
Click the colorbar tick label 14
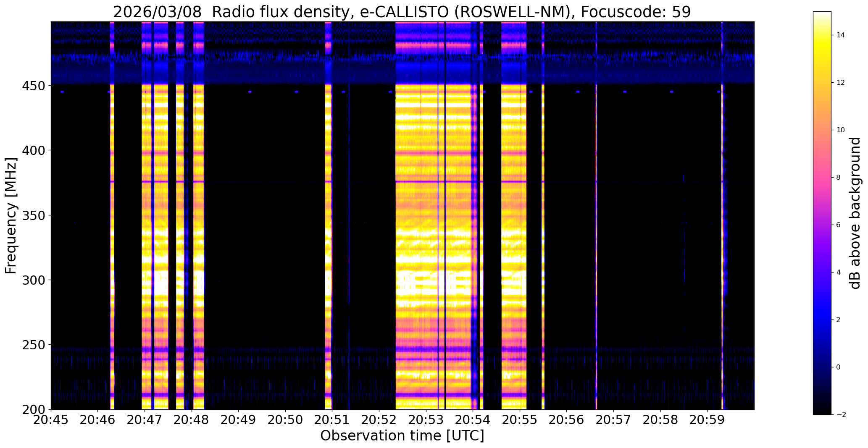tap(841, 35)
